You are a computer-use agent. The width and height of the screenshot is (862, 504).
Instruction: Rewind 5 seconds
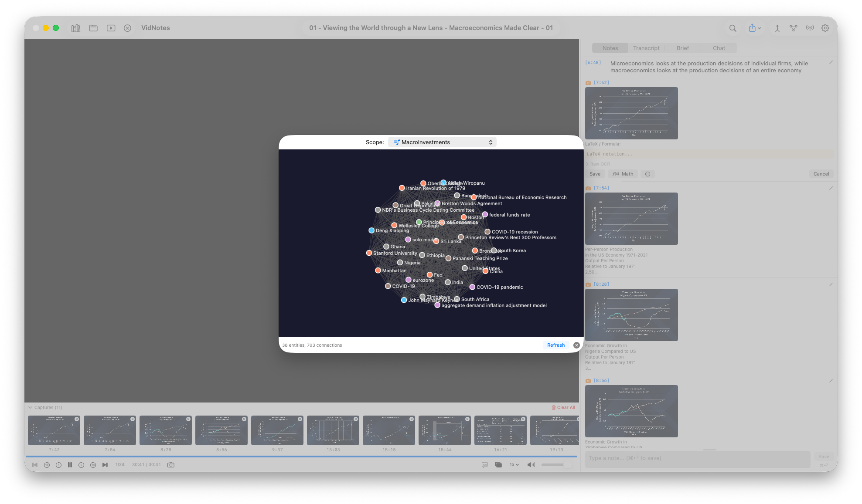point(58,465)
